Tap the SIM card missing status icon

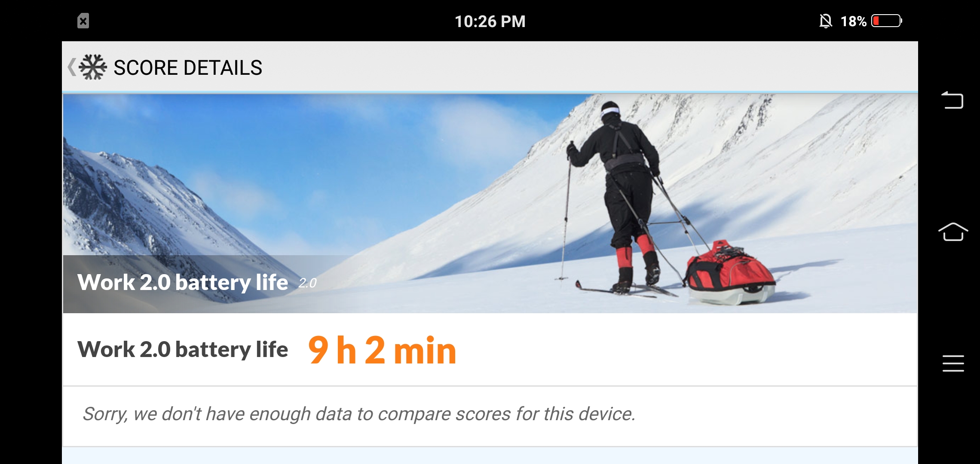pos(83,21)
